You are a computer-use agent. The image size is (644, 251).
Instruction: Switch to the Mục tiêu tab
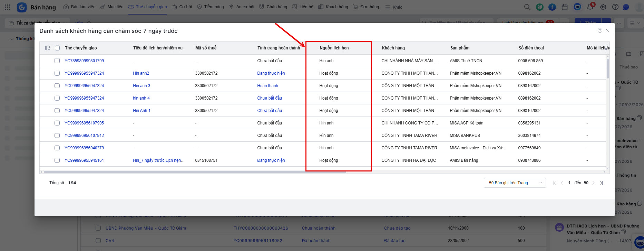tap(112, 7)
